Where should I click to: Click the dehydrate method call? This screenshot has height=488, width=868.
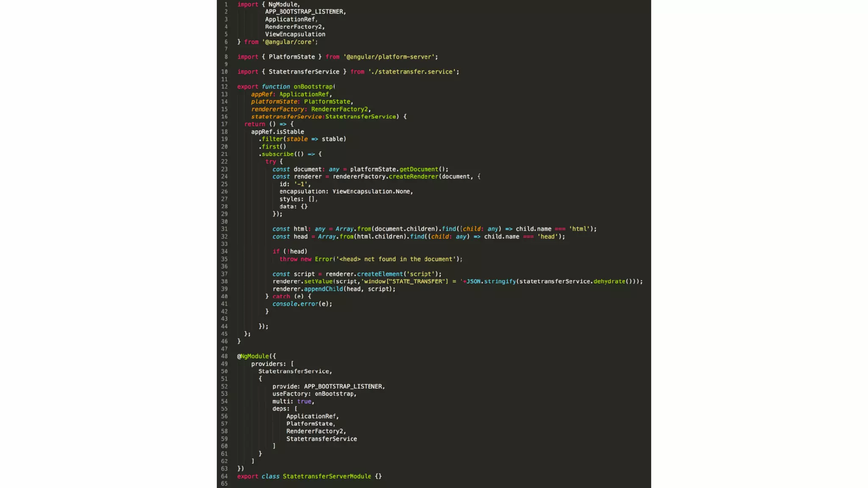click(609, 281)
